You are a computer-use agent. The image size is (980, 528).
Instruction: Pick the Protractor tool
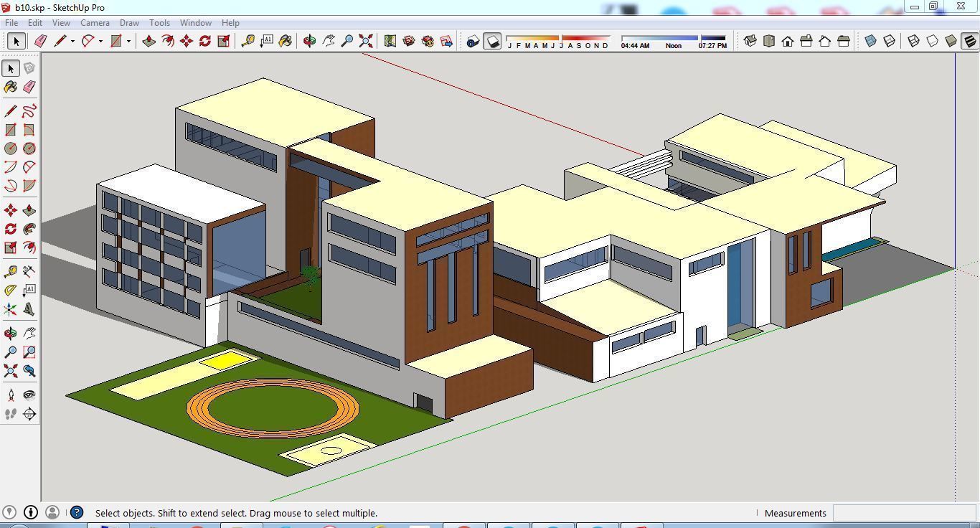pyautogui.click(x=11, y=291)
